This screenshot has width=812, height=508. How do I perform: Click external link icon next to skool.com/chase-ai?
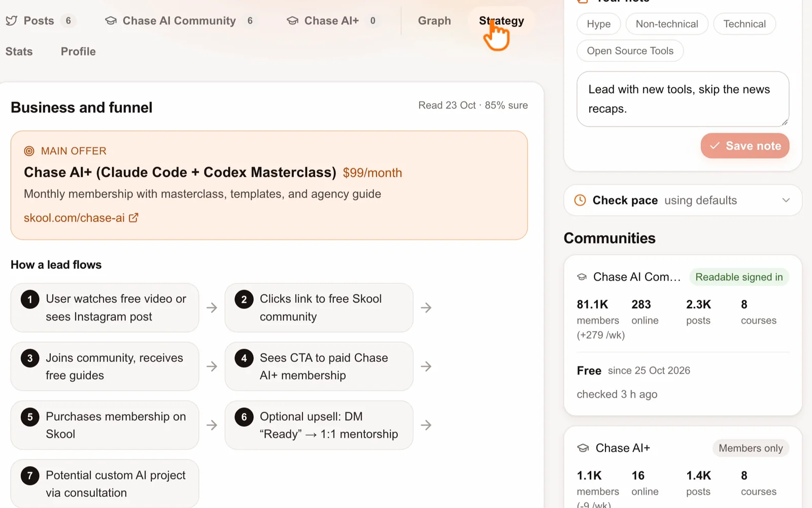pyautogui.click(x=133, y=217)
